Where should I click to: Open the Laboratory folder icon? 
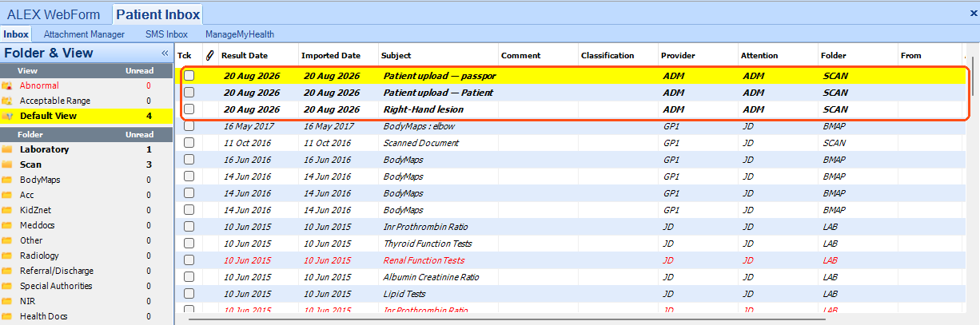point(7,149)
